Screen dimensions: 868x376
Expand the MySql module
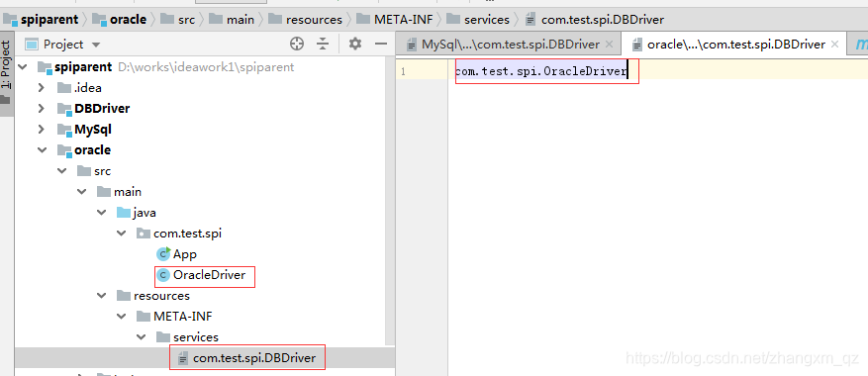click(41, 130)
